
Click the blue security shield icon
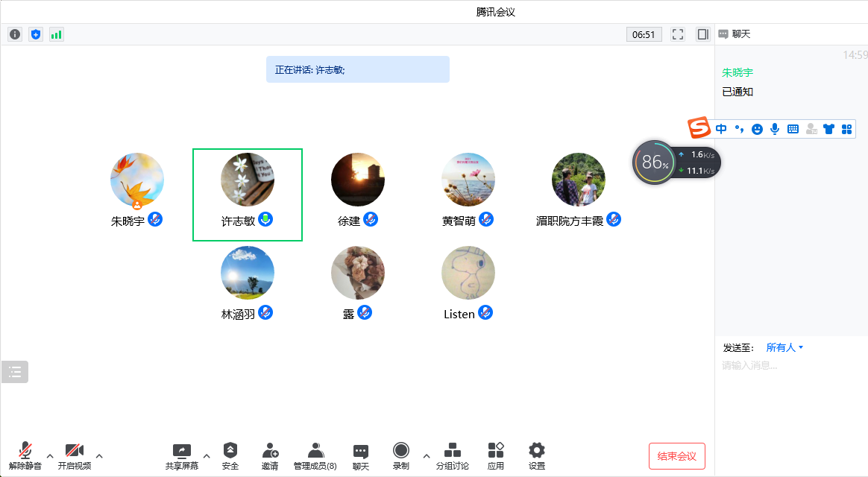tap(36, 34)
